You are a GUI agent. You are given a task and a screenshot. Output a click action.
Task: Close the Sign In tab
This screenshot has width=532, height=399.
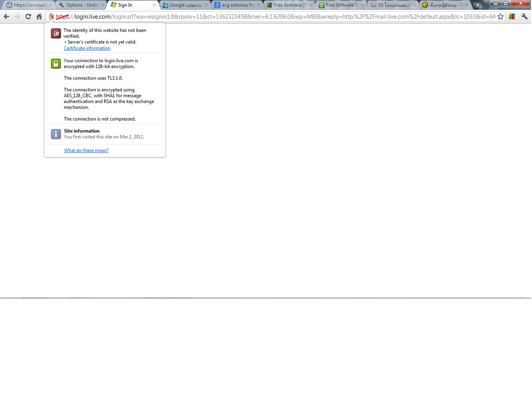[x=154, y=5]
